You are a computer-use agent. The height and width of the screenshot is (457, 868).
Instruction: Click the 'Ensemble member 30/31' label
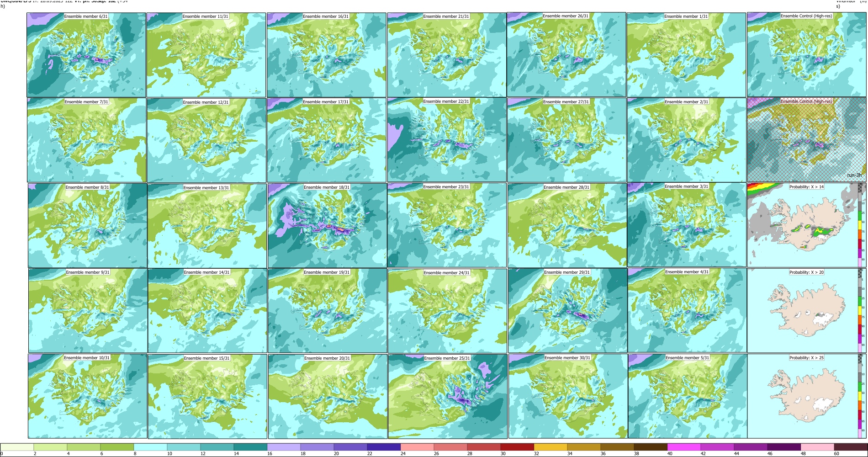(567, 358)
